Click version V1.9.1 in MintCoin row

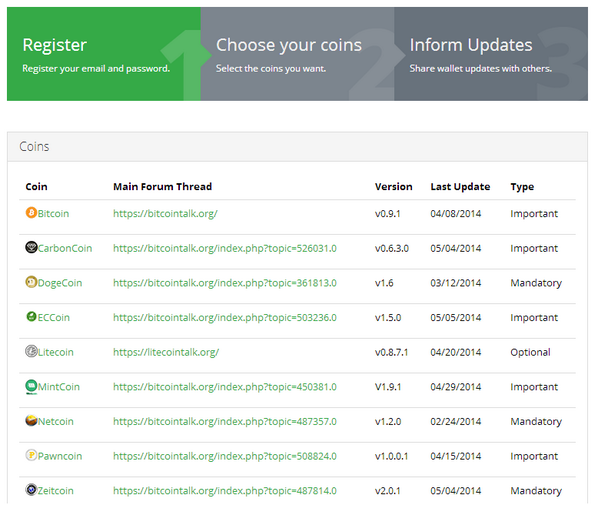click(388, 387)
